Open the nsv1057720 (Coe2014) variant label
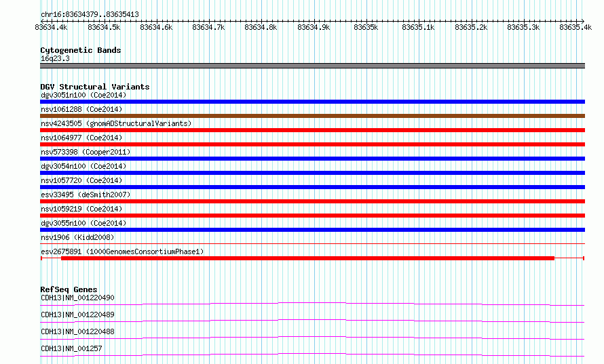This screenshot has width=604, height=364. tap(81, 180)
